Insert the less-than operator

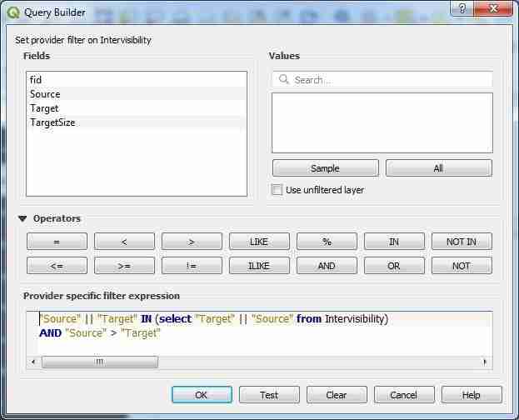[124, 242]
